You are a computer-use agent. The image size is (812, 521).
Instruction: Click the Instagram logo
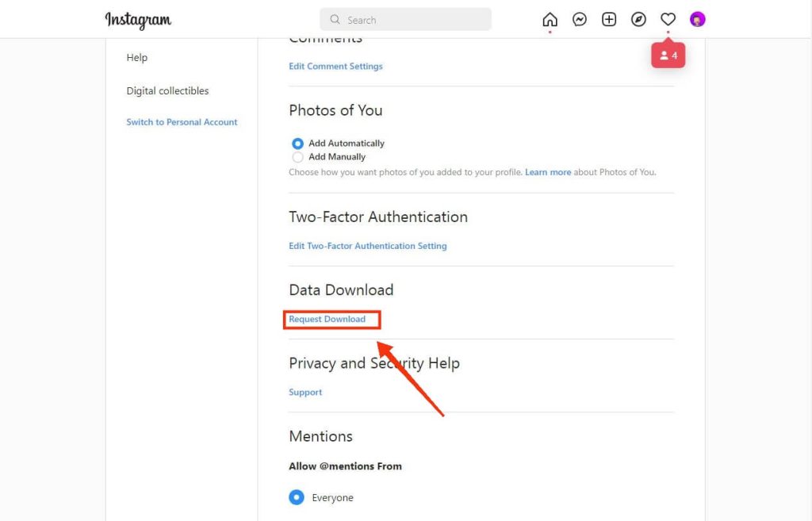[x=138, y=20]
